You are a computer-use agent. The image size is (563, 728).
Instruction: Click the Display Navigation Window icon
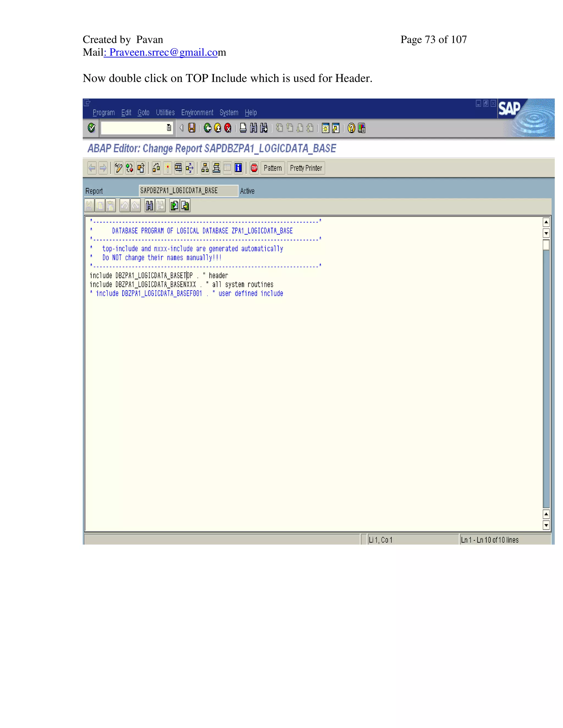tap(216, 168)
